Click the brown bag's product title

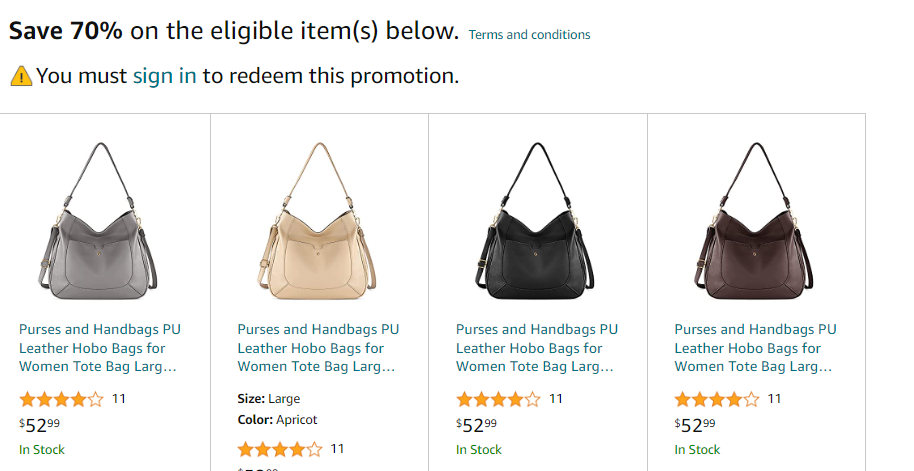pos(755,348)
